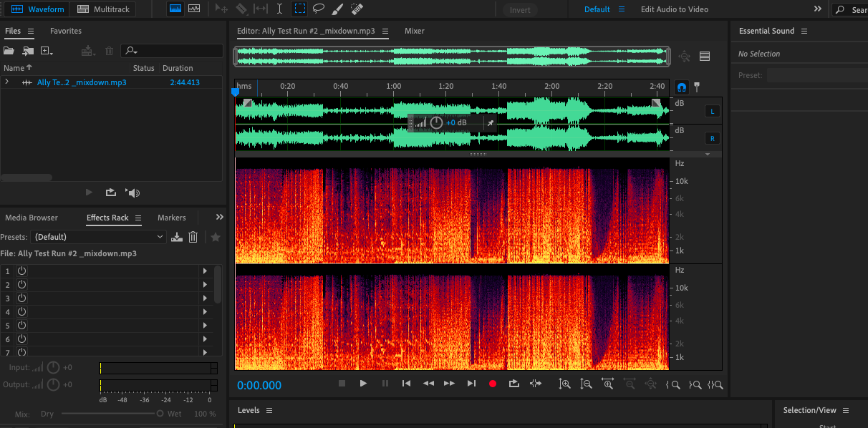Image resolution: width=868 pixels, height=428 pixels.
Task: Expand the Ally Test Run file entry
Action: (7, 82)
